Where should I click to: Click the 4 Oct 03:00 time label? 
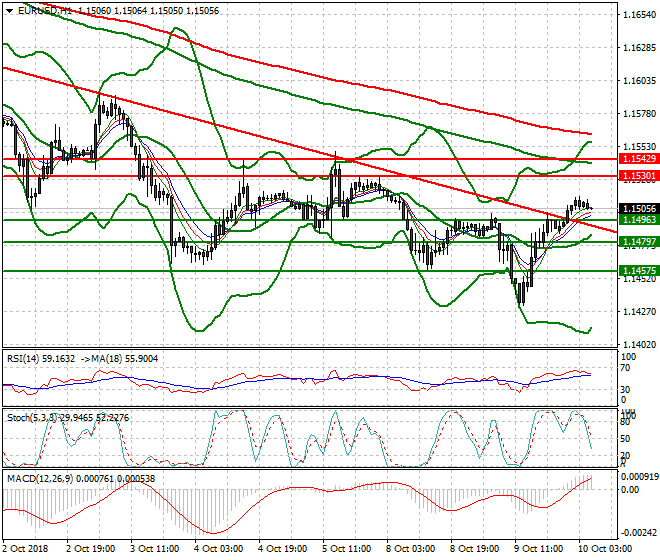tap(218, 549)
